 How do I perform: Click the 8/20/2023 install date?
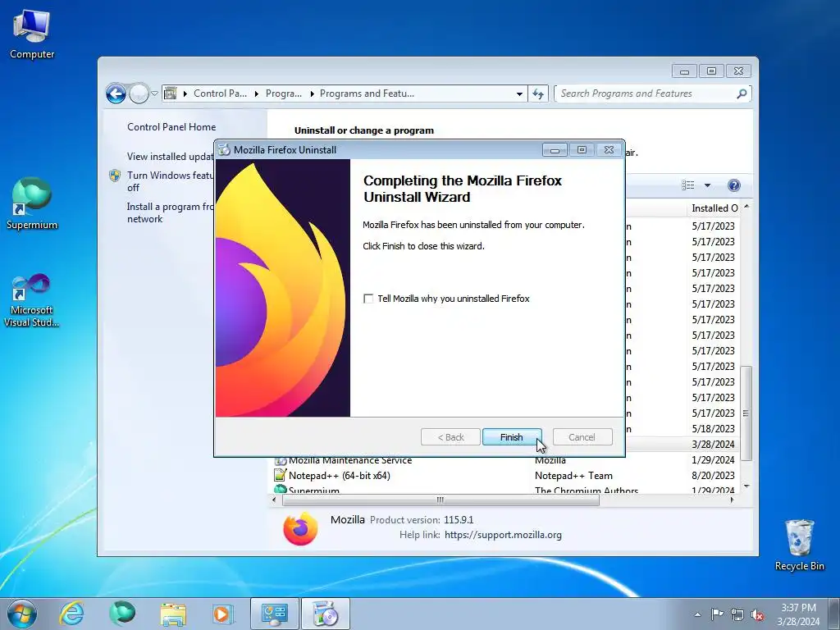713,476
